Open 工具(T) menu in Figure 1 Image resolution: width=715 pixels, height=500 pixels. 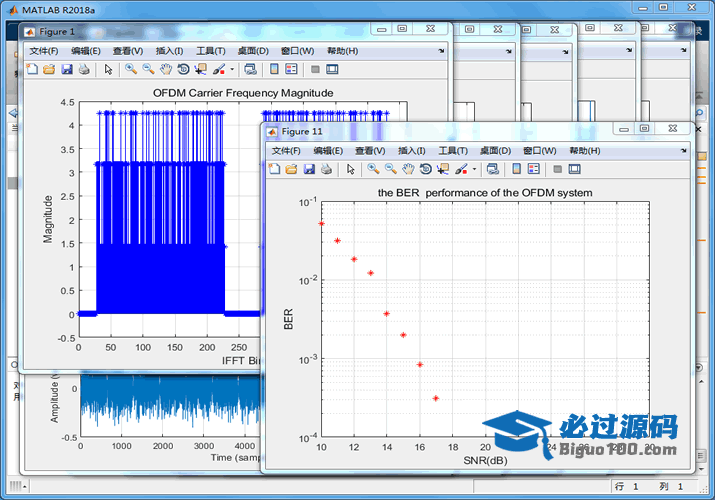[211, 51]
